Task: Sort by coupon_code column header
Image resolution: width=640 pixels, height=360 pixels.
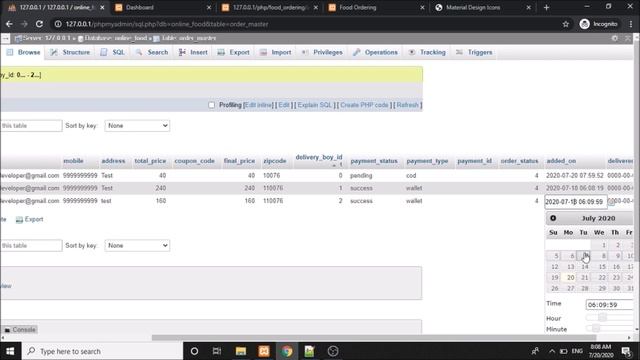Action: pos(194,161)
